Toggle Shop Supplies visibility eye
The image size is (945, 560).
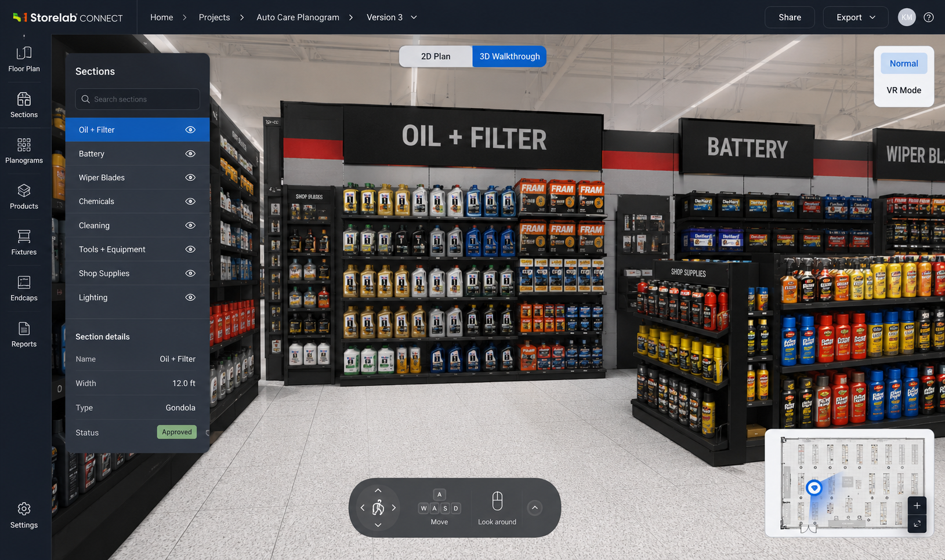(190, 273)
